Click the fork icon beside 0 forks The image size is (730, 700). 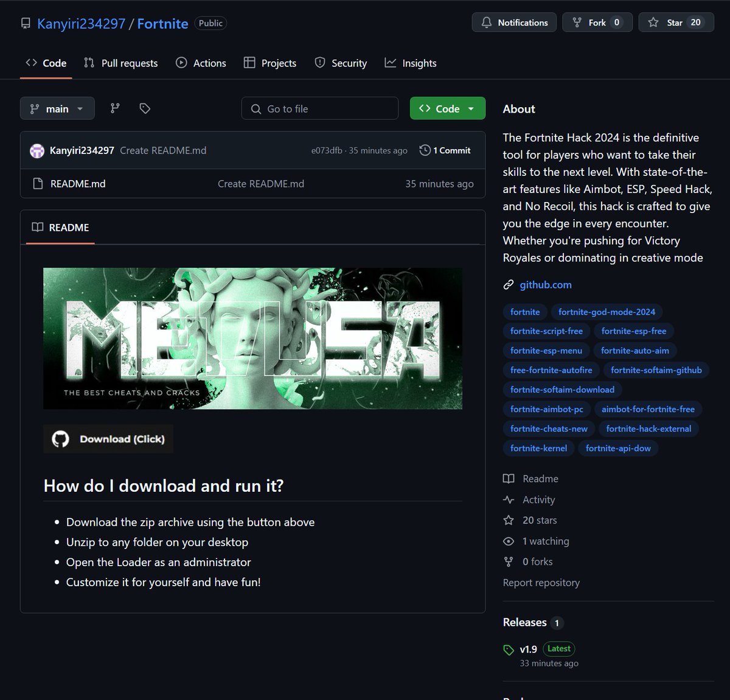pyautogui.click(x=509, y=562)
